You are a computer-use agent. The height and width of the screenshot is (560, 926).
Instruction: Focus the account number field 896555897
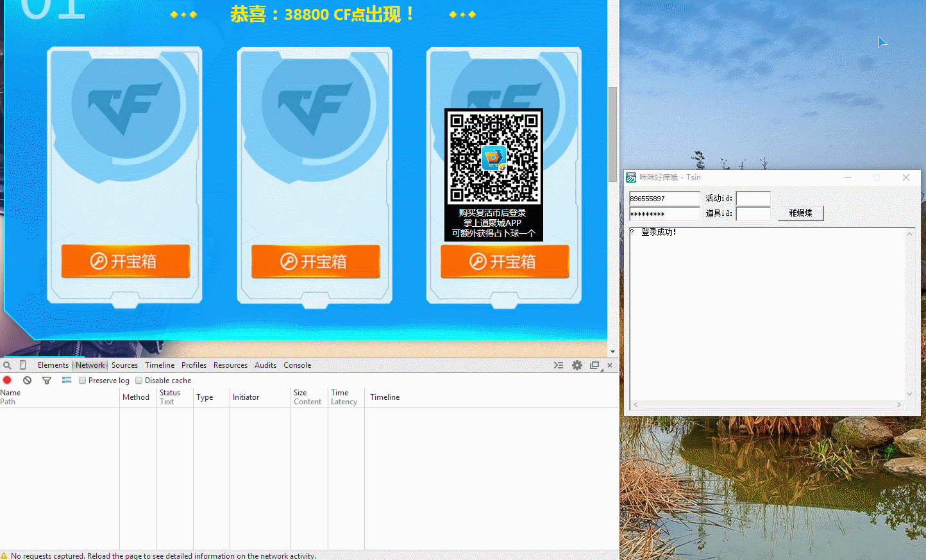pyautogui.click(x=664, y=199)
